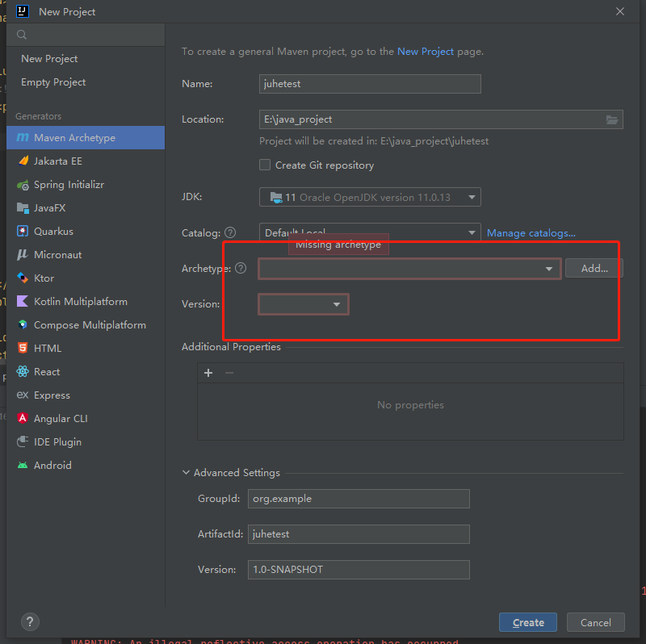Open dialog help question button

tap(30, 621)
